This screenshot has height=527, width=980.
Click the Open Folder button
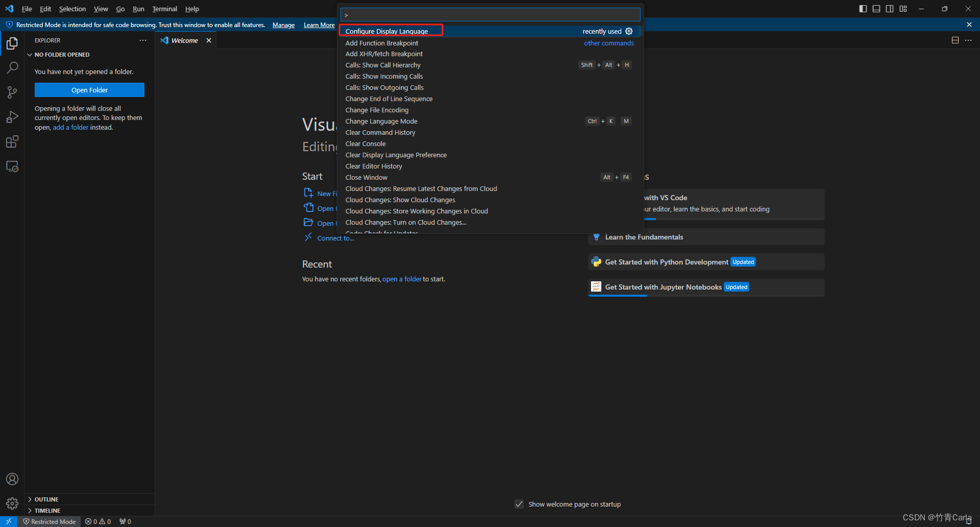[x=89, y=90]
